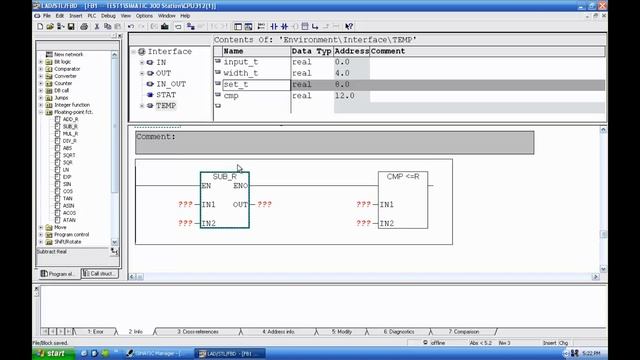Open the Options menu
The height and width of the screenshot is (360, 640).
tap(144, 16)
